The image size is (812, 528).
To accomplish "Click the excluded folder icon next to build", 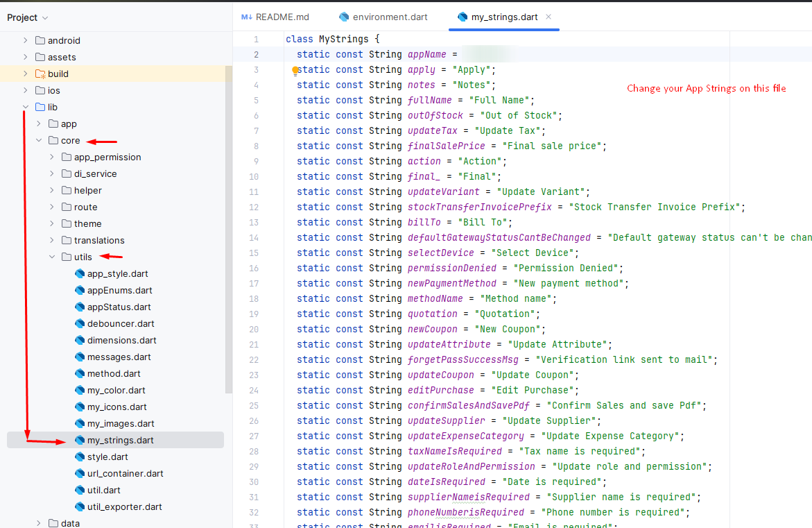I will point(41,74).
